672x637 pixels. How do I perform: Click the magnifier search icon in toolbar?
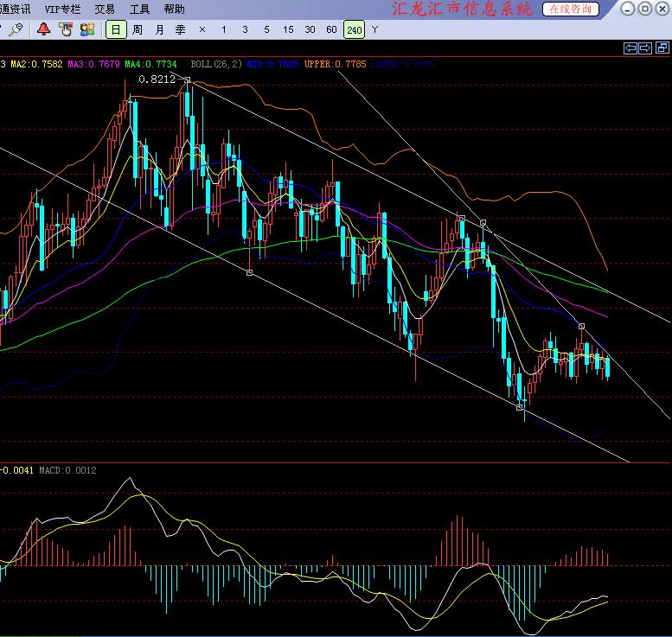click(x=15, y=29)
